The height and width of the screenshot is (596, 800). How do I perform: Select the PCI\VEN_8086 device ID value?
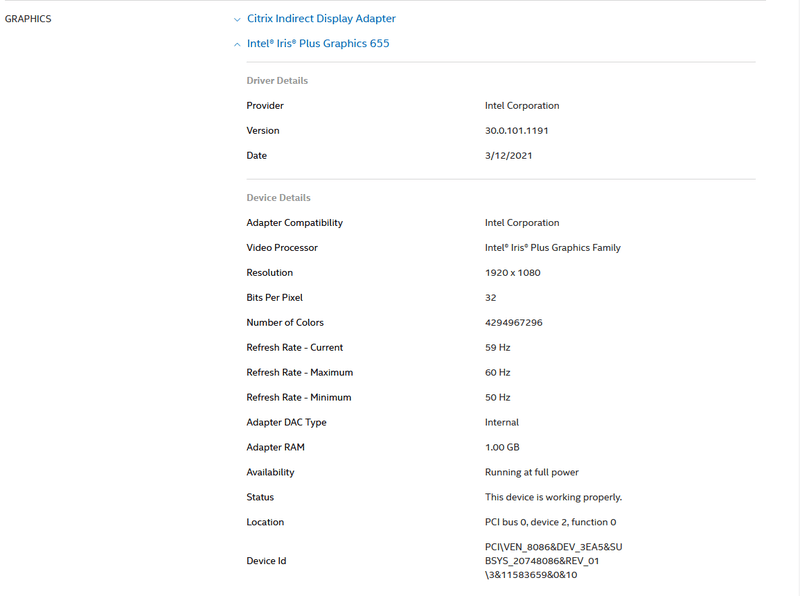point(554,561)
